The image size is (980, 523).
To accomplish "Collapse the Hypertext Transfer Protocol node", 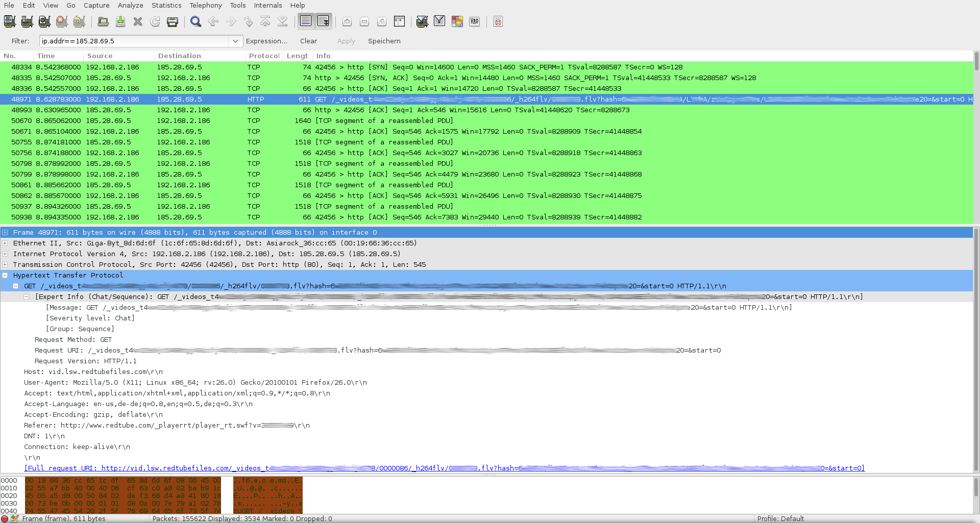I will coord(5,276).
